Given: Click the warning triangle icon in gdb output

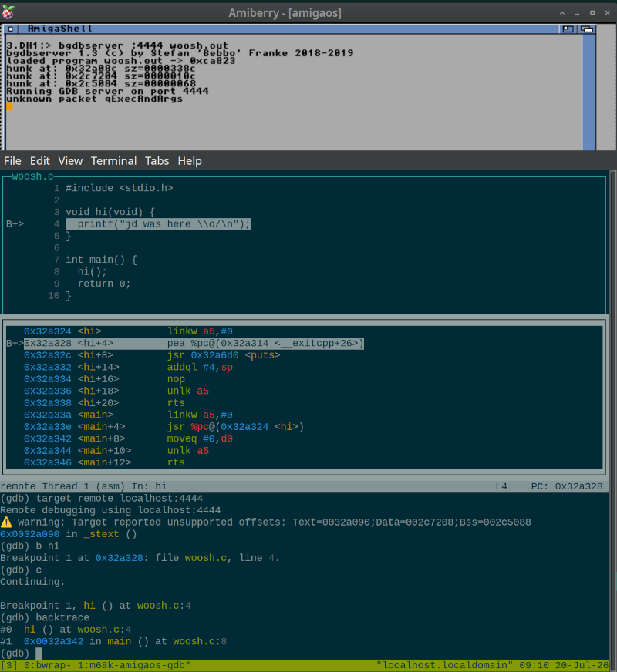Looking at the screenshot, I should tap(6, 522).
